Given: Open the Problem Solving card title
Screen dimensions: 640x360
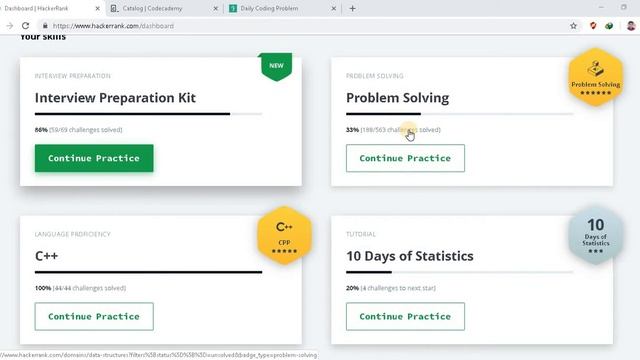Looking at the screenshot, I should click(398, 98).
